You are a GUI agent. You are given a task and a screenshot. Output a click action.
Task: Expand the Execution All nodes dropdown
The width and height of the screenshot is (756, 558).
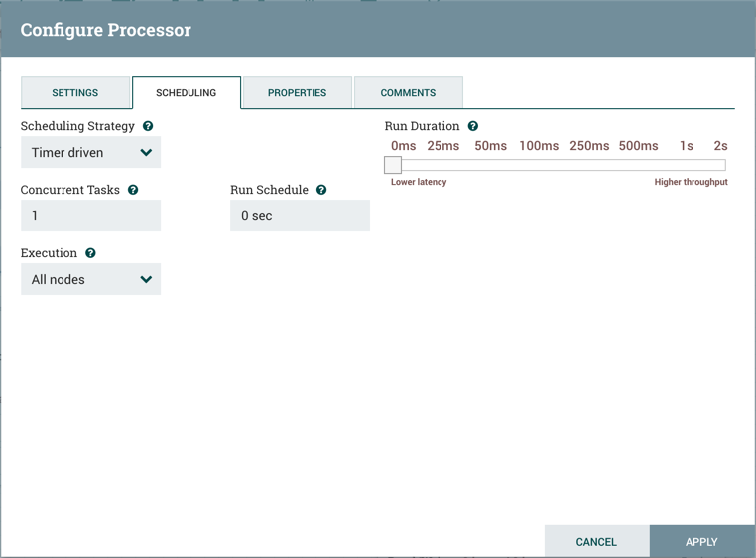tap(90, 280)
